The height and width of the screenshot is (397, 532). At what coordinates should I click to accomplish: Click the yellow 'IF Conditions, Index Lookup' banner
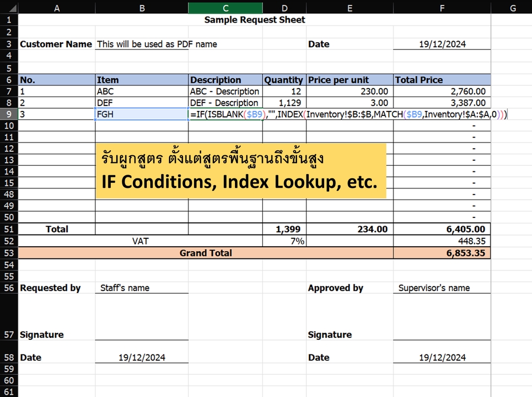tap(241, 171)
